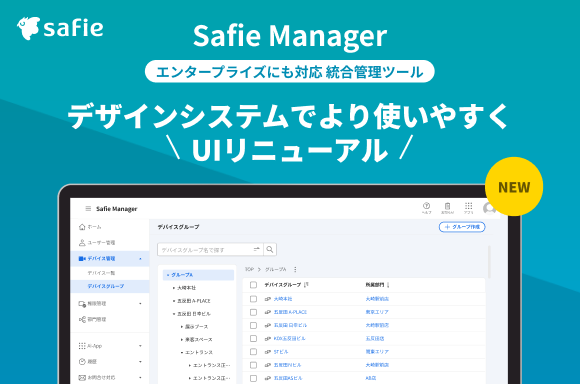Open search filter options icon in search box
The height and width of the screenshot is (384, 580).
tap(256, 249)
